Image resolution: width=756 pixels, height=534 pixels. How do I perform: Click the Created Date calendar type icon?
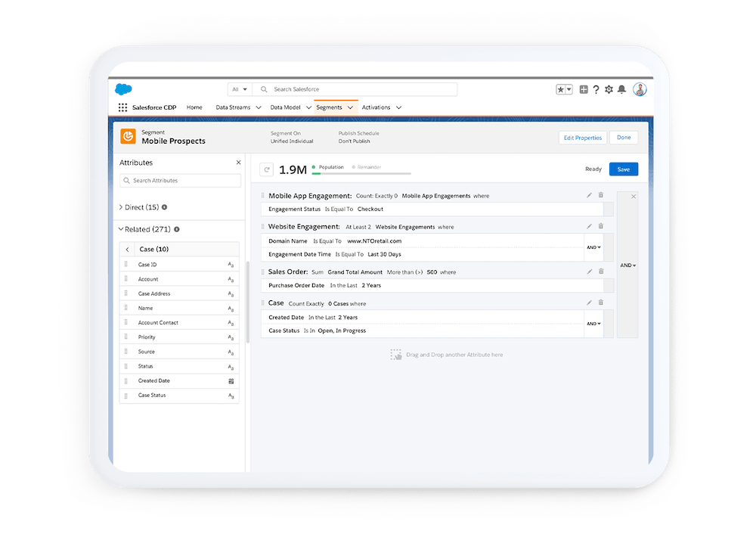(231, 381)
